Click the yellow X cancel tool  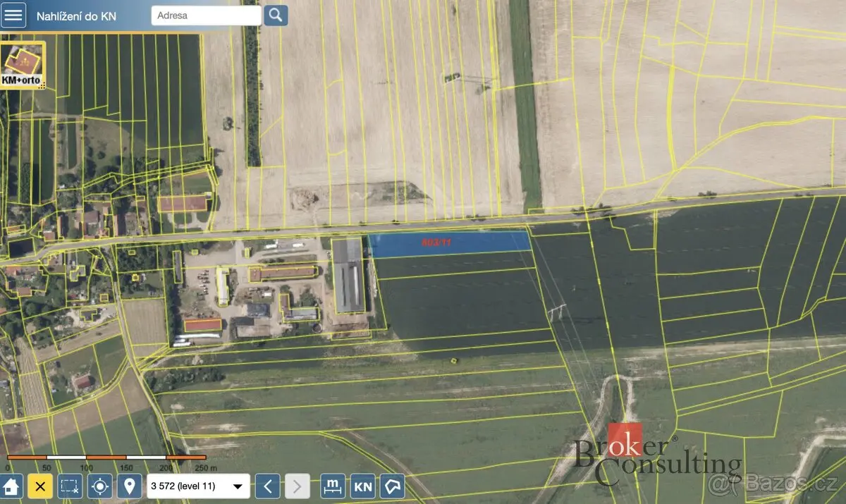(41, 486)
